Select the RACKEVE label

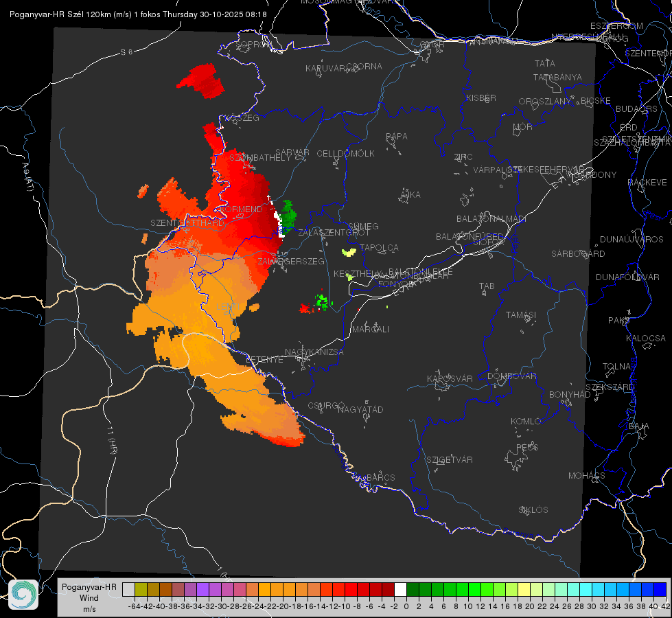coord(647,183)
